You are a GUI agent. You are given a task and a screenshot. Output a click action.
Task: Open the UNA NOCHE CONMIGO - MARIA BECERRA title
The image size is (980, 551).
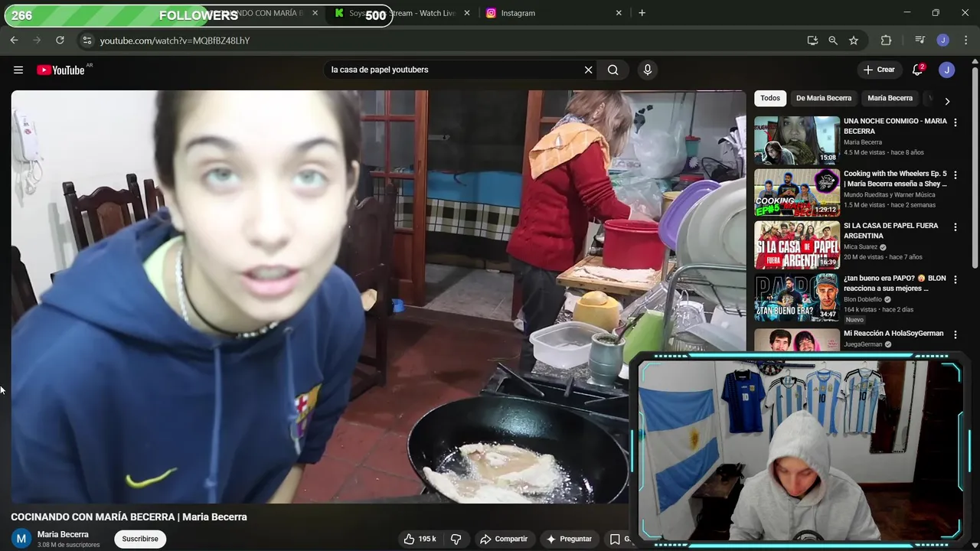pyautogui.click(x=895, y=126)
